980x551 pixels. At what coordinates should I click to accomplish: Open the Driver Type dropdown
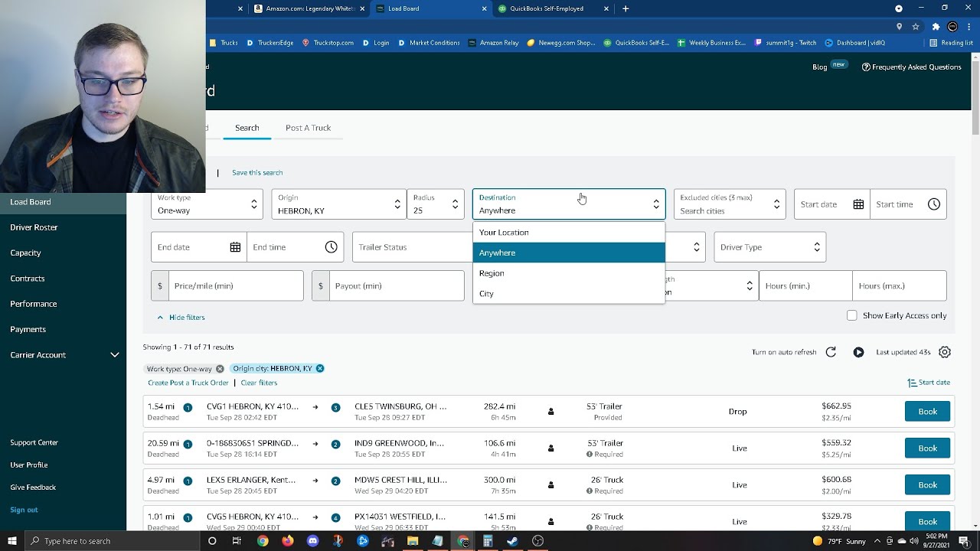click(769, 247)
